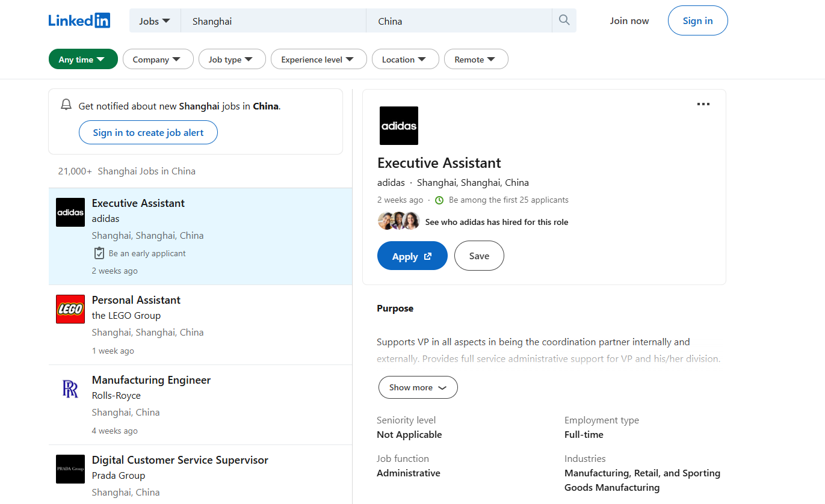The image size is (825, 504).
Task: Open the Location filter dropdown
Action: 405,59
